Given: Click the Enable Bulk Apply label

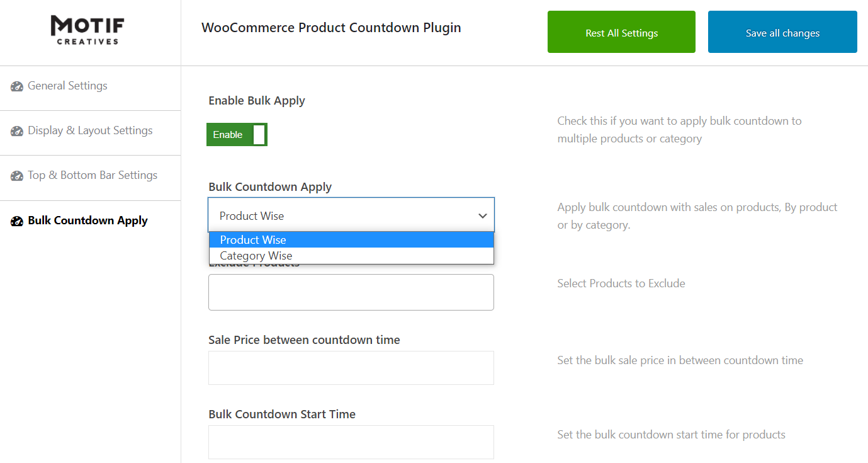Looking at the screenshot, I should (257, 101).
